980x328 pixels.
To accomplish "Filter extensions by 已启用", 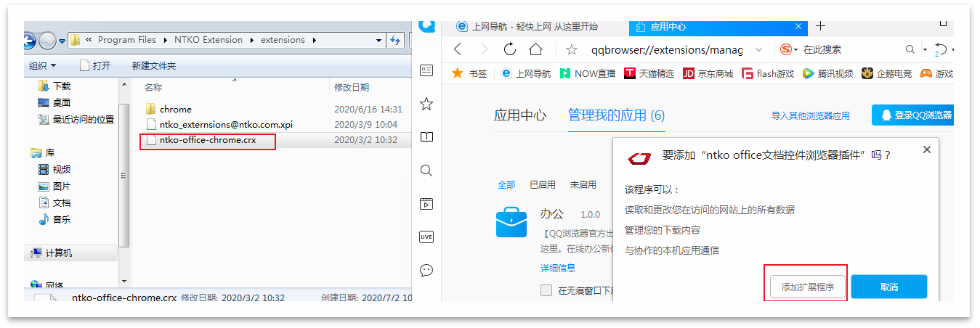I will click(x=542, y=184).
